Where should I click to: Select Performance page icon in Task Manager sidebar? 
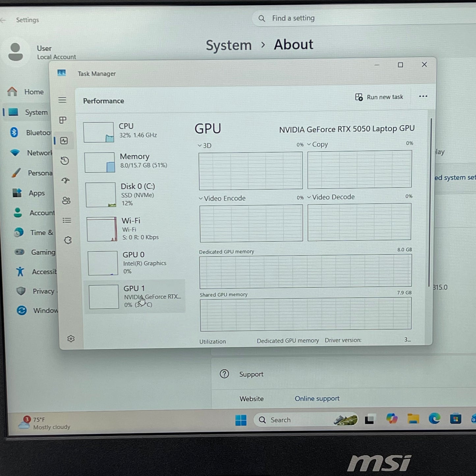point(64,141)
